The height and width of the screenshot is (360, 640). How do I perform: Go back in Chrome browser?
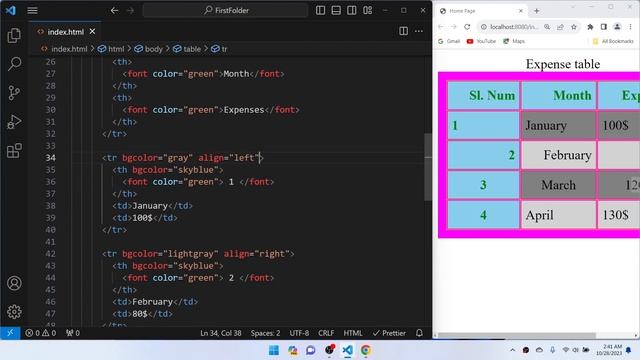[x=440, y=27]
